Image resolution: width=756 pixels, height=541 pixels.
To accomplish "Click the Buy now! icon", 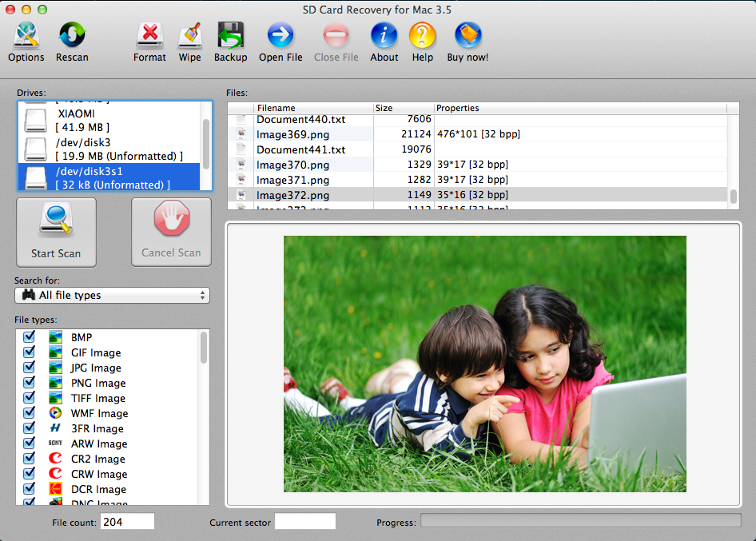I will click(468, 36).
